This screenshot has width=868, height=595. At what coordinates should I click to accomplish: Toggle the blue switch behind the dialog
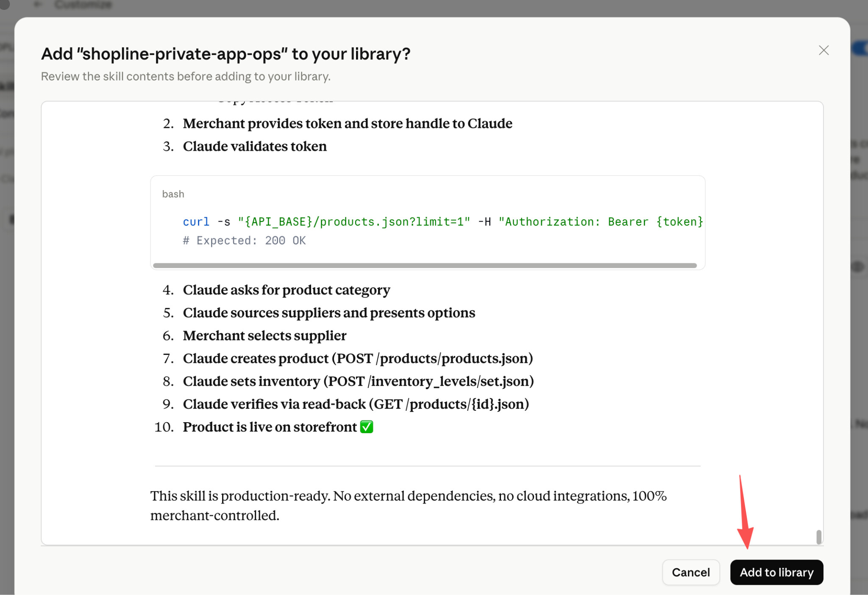(860, 48)
